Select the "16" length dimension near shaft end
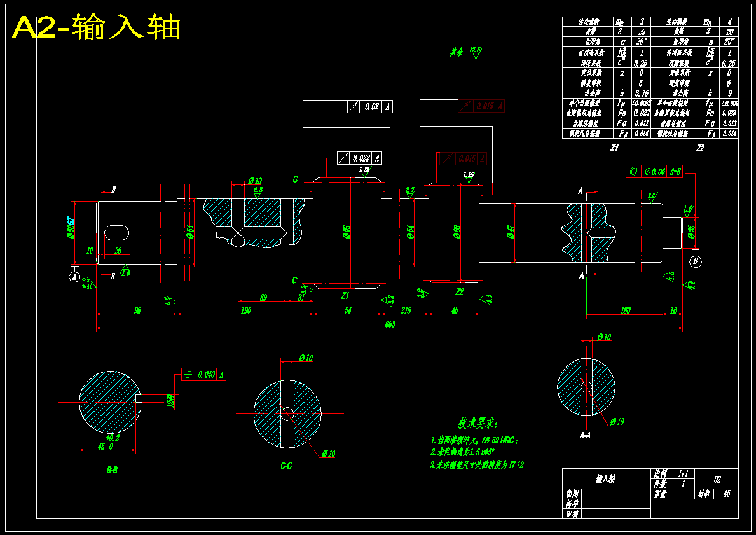This screenshot has height=535, width=756. [x=673, y=310]
